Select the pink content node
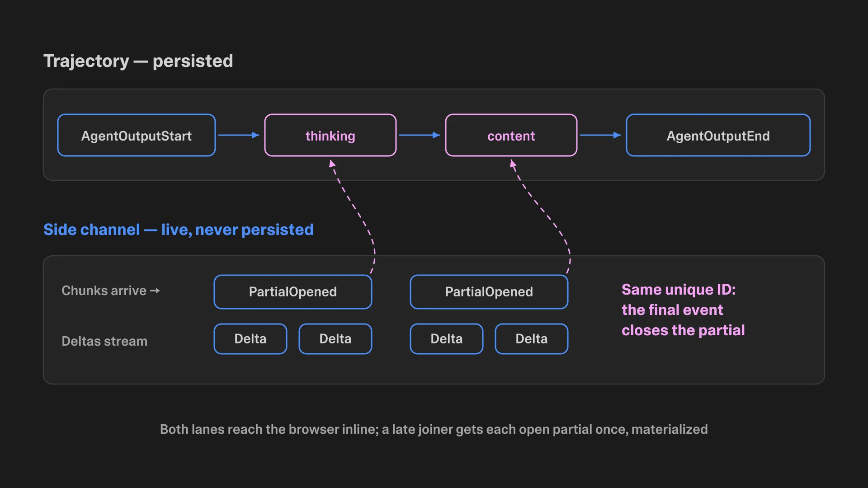This screenshot has height=488, width=868. [511, 135]
